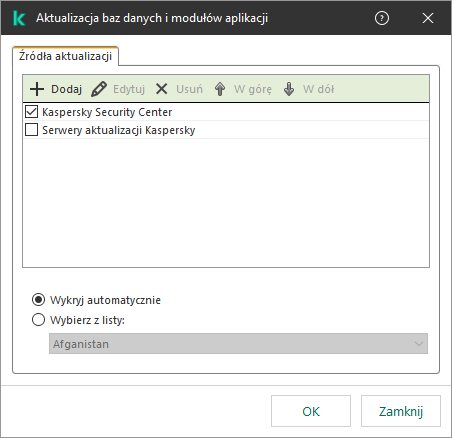
Task: Select the Kaspersky Security Center list row
Action: click(x=226, y=112)
